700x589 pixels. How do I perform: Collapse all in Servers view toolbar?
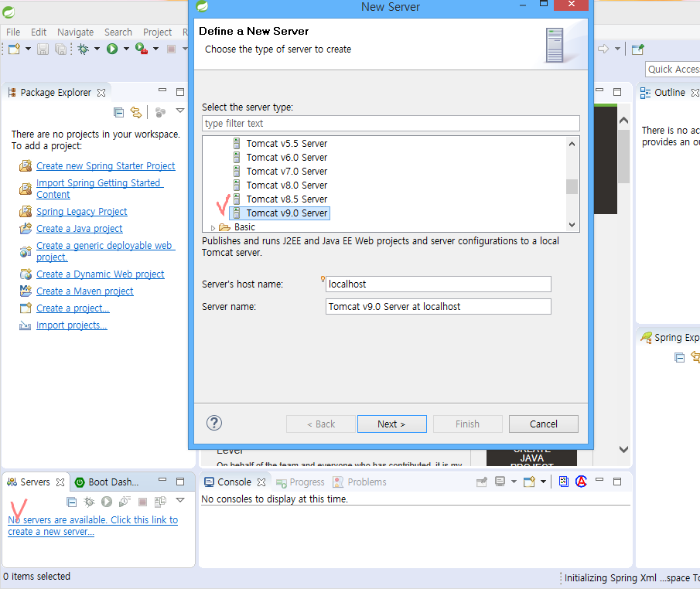71,502
